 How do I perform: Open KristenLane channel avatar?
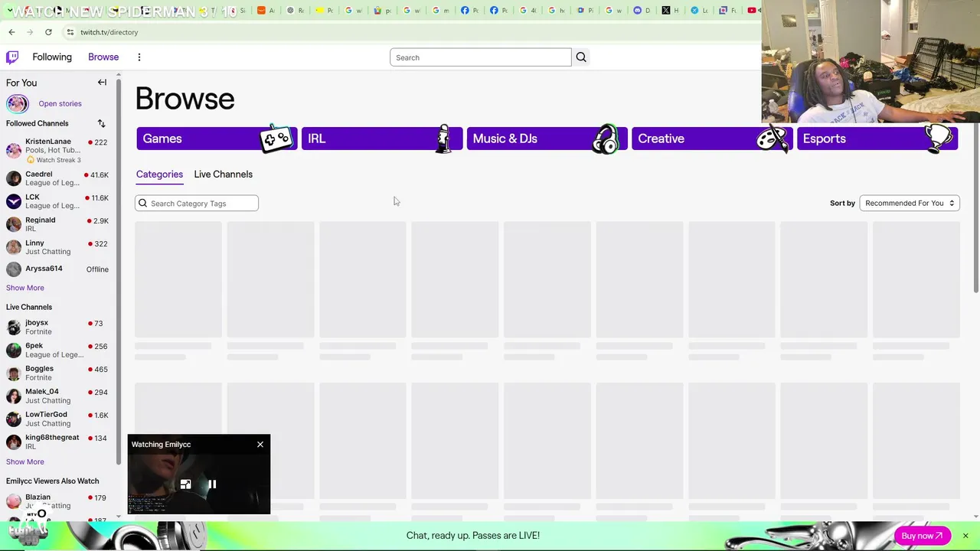pos(14,150)
